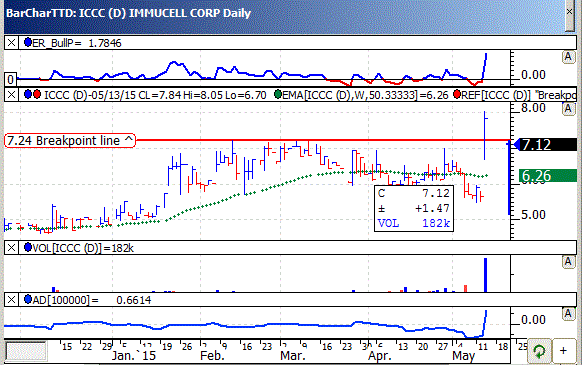The image size is (582, 365).
Task: Toggle auto-scale A button in volume pane
Action: point(568,262)
